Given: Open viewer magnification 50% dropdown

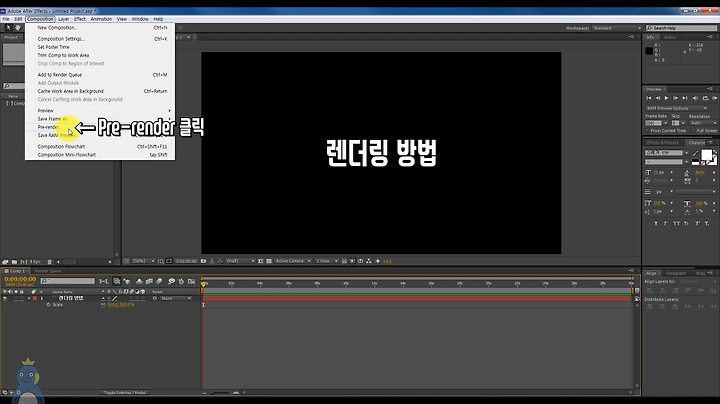Looking at the screenshot, I should click(143, 261).
